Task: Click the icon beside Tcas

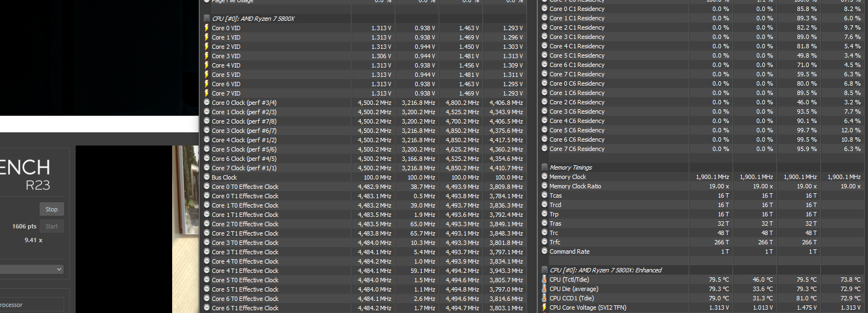Action: click(544, 195)
